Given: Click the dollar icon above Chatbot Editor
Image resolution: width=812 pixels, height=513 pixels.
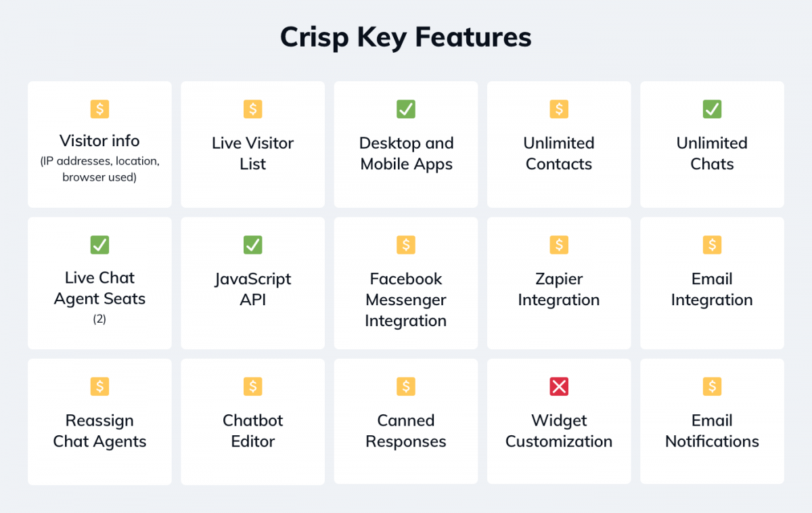Looking at the screenshot, I should [252, 386].
